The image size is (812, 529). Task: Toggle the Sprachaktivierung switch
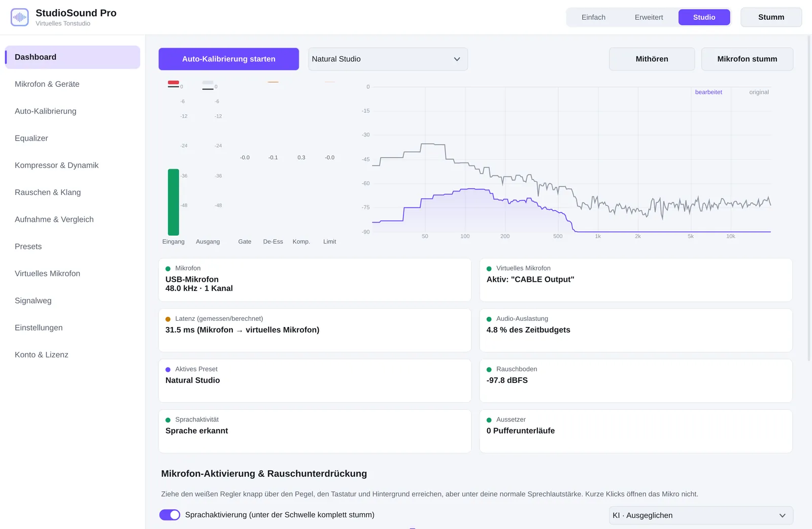170,515
